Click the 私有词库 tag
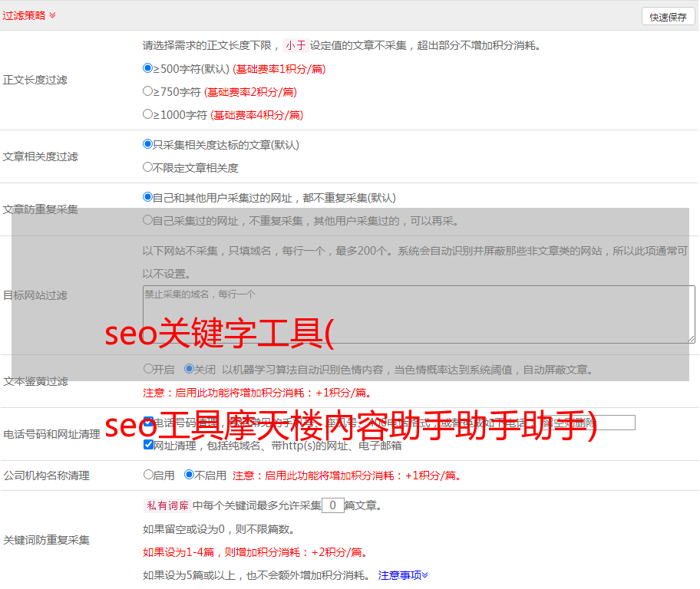This screenshot has width=700, height=589. click(168, 505)
